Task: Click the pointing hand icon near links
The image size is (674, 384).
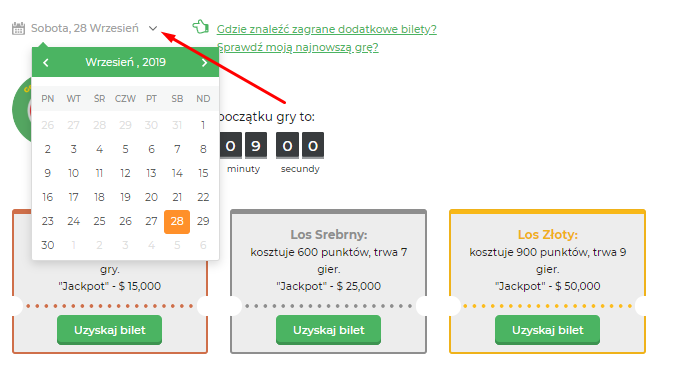Action: tap(201, 27)
